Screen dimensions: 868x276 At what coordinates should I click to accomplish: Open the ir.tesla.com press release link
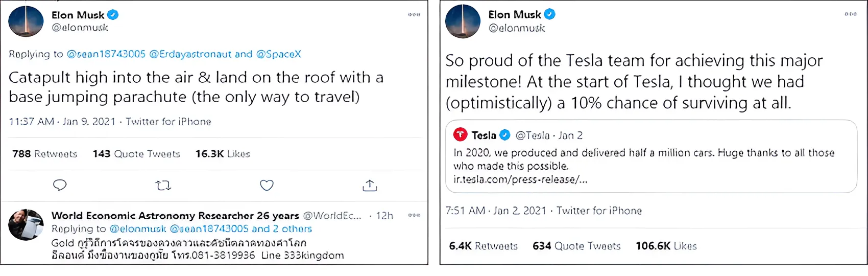click(520, 179)
